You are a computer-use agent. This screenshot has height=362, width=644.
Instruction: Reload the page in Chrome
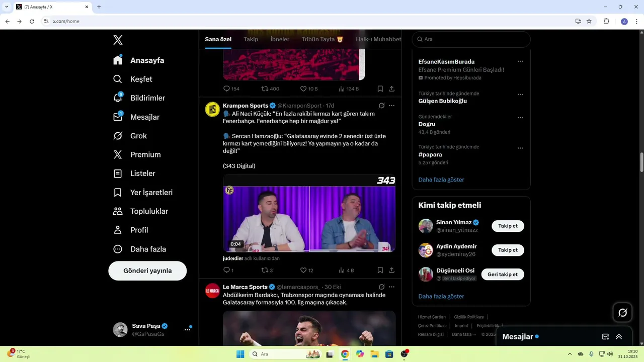[x=32, y=21]
